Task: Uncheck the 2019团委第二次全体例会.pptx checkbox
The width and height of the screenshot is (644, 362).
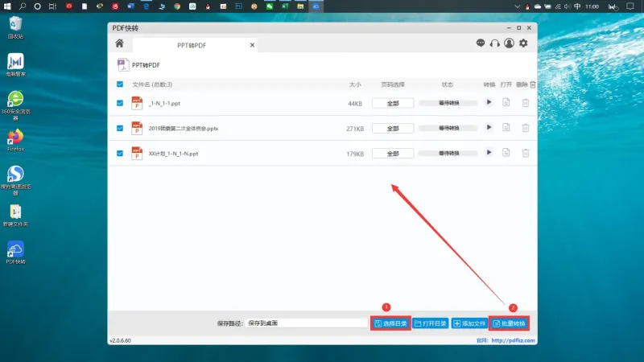Action: (120, 128)
